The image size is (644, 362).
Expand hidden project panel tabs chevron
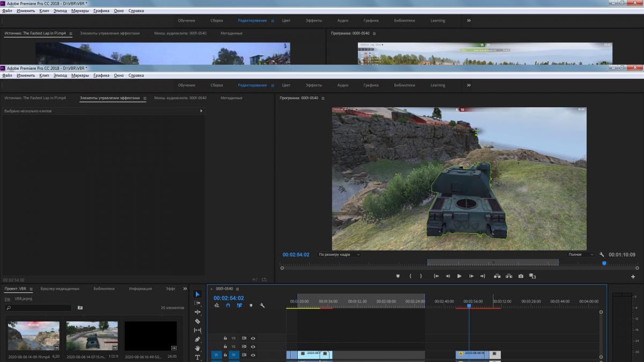pyautogui.click(x=185, y=289)
